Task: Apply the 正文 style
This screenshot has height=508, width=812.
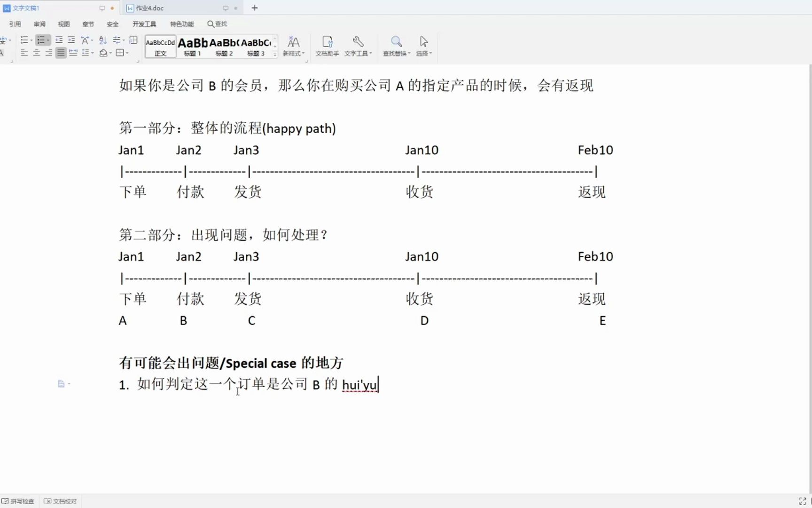Action: [160, 47]
